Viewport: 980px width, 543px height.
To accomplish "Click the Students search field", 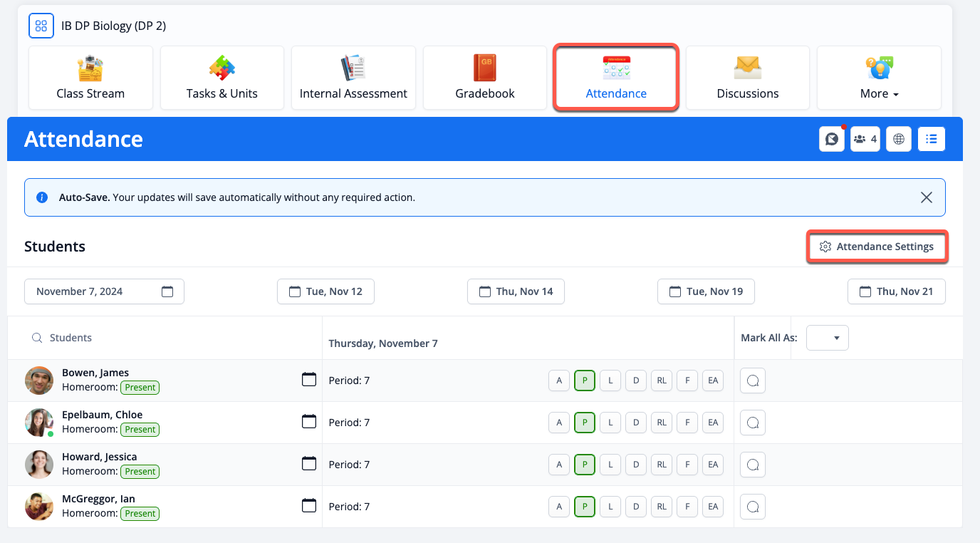I will (171, 338).
